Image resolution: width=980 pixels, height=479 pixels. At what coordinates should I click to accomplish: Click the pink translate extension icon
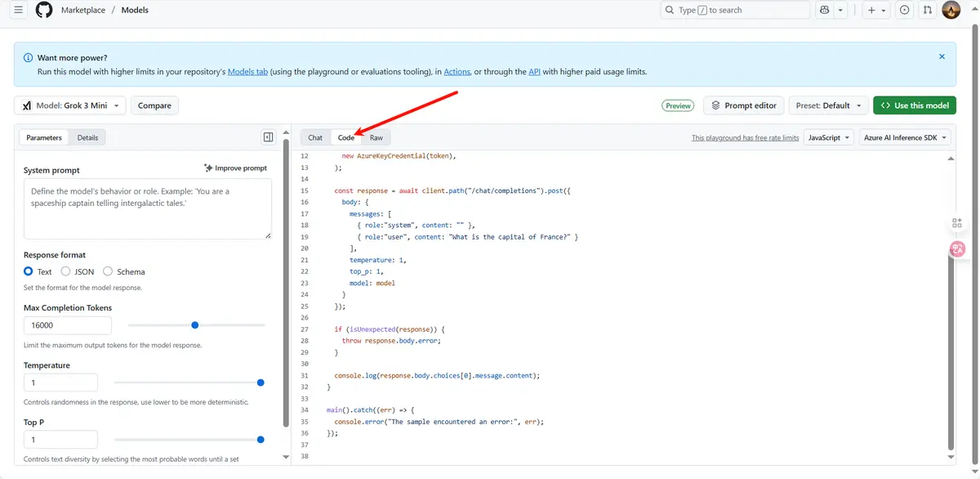click(x=958, y=248)
